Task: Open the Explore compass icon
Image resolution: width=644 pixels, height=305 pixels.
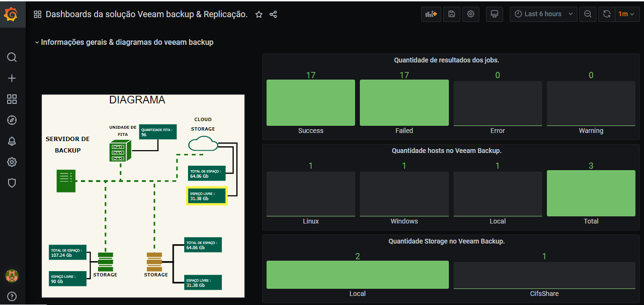Action: pyautogui.click(x=12, y=120)
